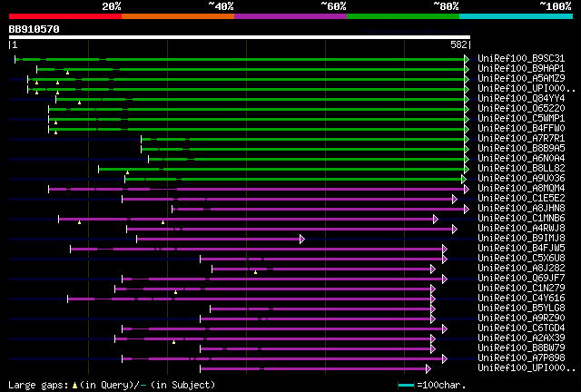
Task: Open the UniRef100_Q84YY4 hit label
Action: pyautogui.click(x=521, y=99)
